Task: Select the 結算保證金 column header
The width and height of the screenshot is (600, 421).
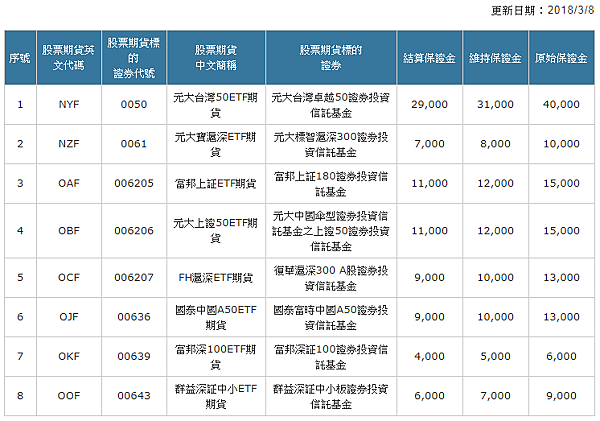Action: coord(429,58)
